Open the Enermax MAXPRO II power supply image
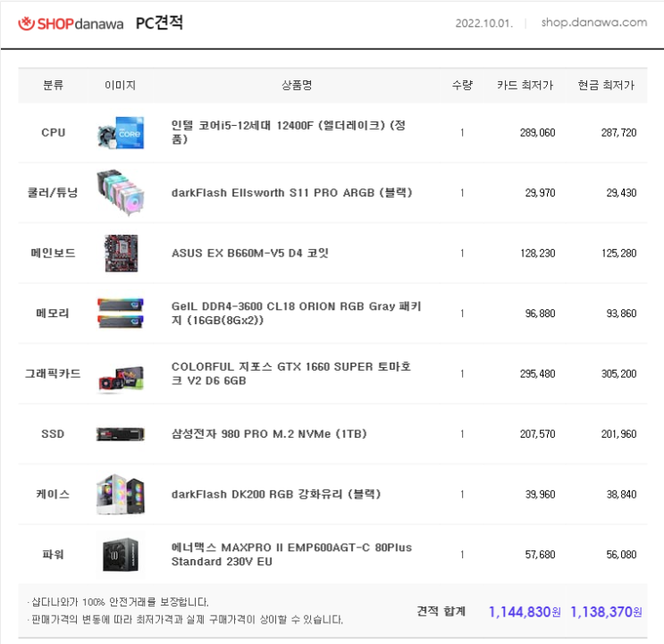664x644 pixels. 121,555
